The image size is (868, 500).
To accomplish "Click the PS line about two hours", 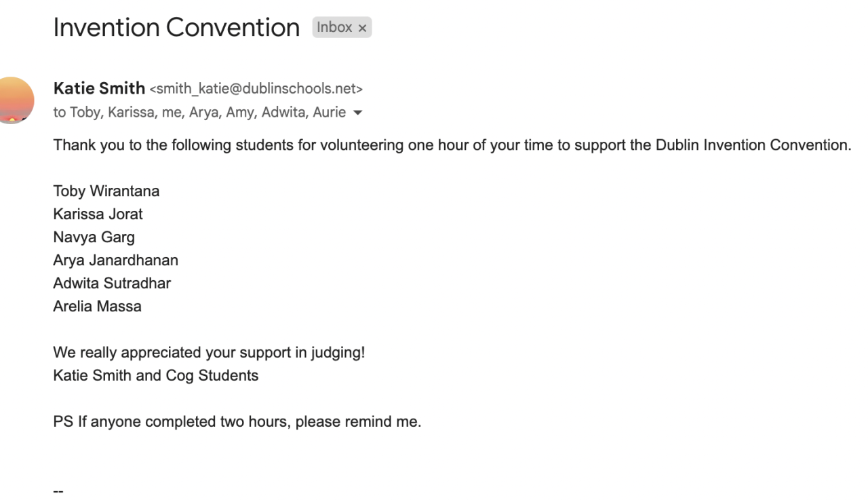I will (237, 421).
